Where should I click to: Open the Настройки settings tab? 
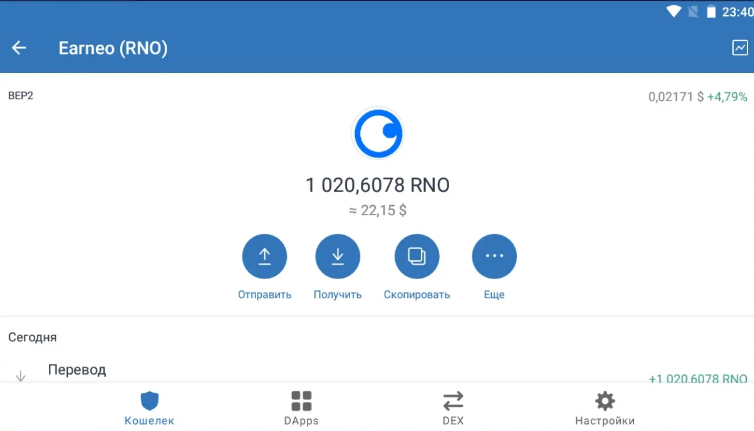pyautogui.click(x=604, y=408)
